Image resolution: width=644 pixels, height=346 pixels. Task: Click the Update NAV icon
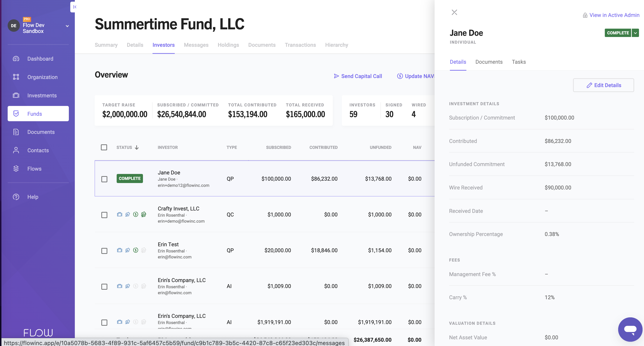tap(399, 76)
